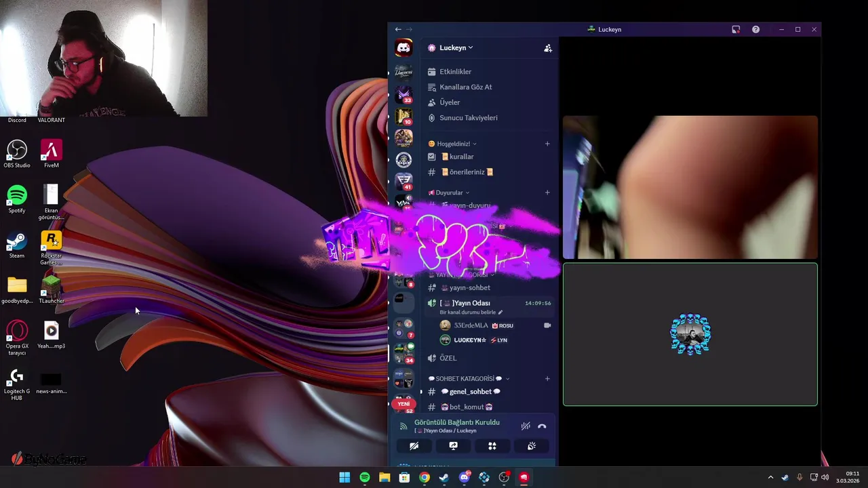Screen dimensions: 868x488
Task: Open activities launcher button
Action: click(492, 446)
